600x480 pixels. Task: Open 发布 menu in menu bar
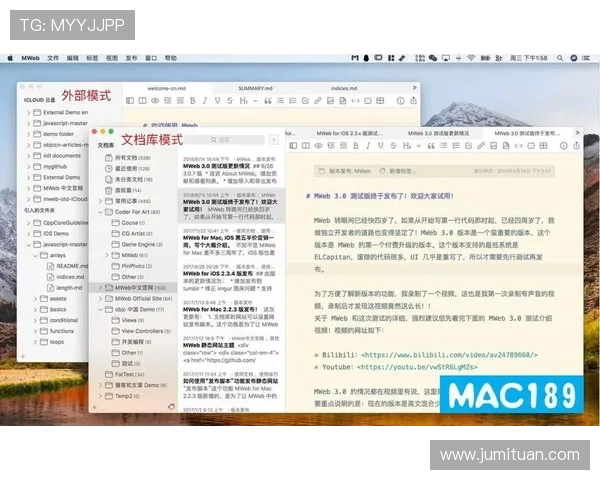pyautogui.click(x=131, y=58)
